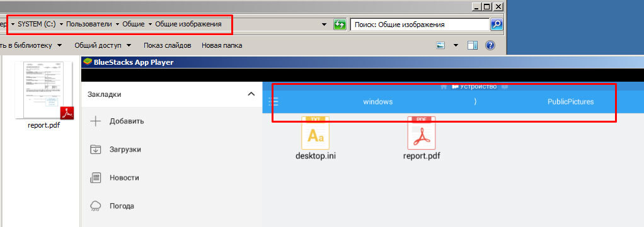This screenshot has width=644, height=227.
Task: Open the address bar history dropdown
Action: [x=325, y=25]
